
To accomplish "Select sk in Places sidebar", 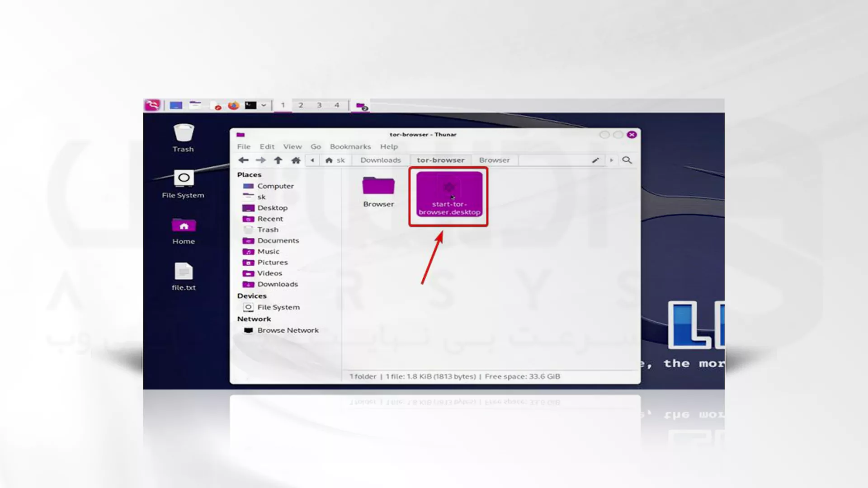I will 255,197.
